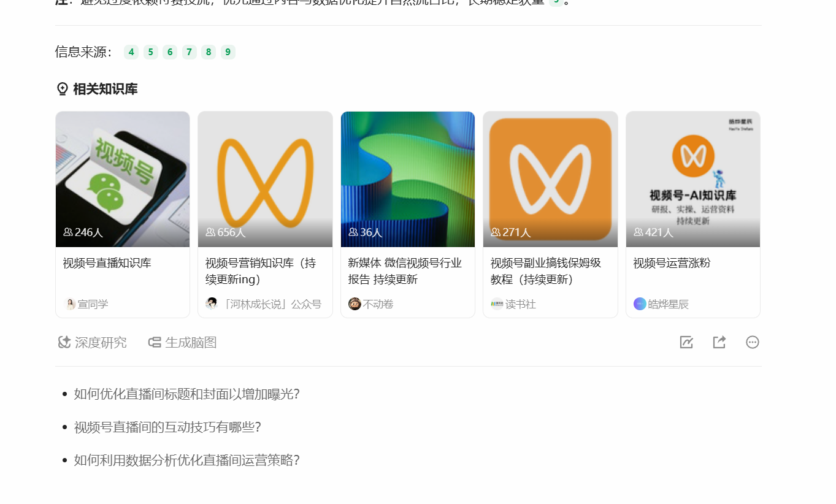Click author avatar of 宣同学
This screenshot has height=504, width=836.
pyautogui.click(x=70, y=304)
